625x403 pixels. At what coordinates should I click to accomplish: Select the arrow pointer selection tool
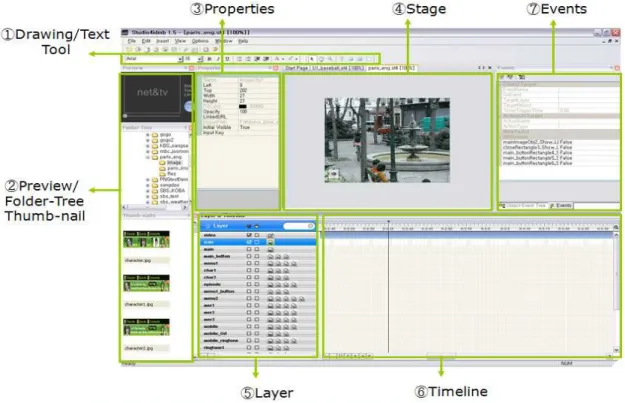(312, 59)
